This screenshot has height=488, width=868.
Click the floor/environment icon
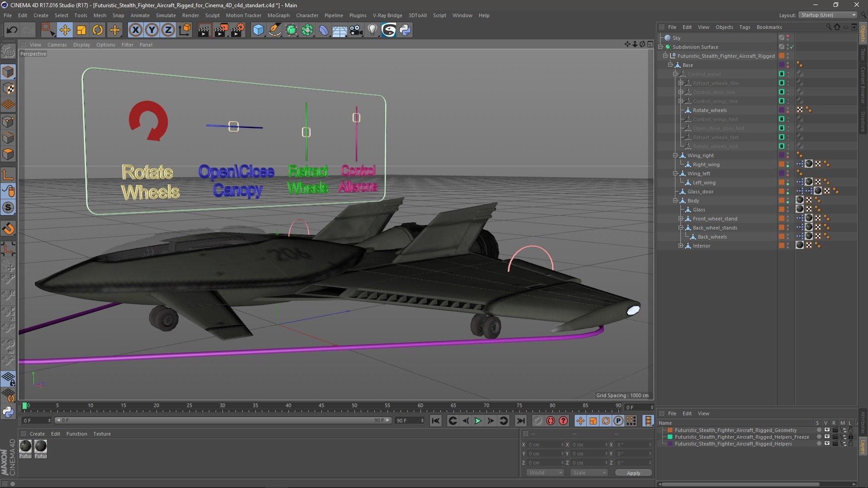point(340,30)
